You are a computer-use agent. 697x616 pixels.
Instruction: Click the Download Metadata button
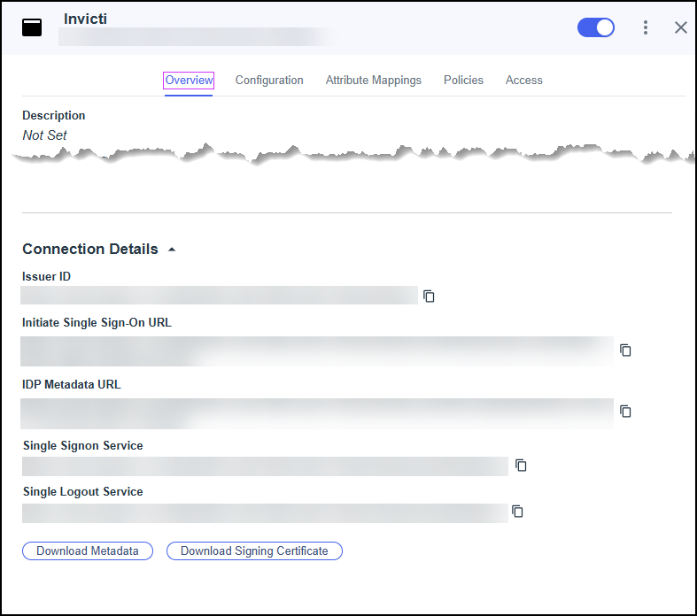coord(88,551)
